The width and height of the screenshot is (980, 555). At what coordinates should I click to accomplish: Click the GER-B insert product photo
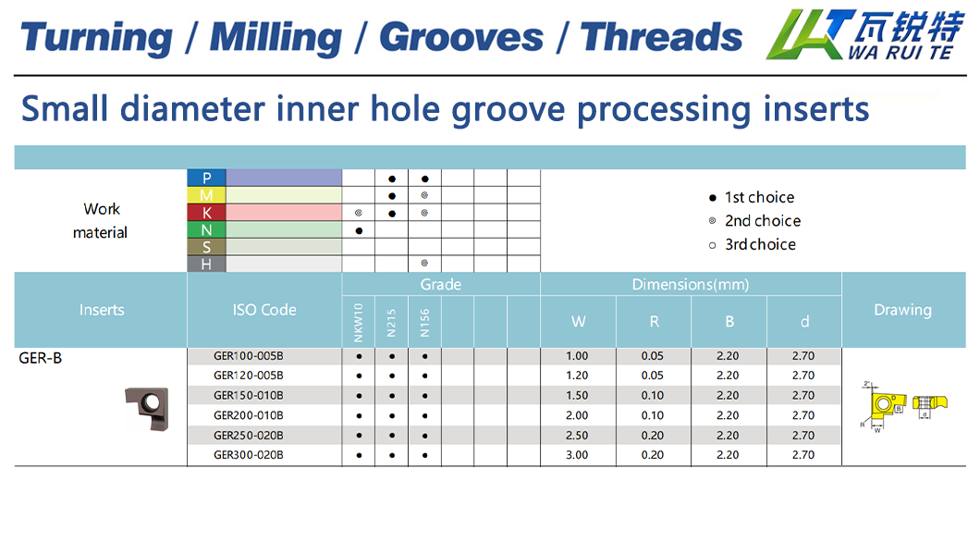(x=148, y=406)
